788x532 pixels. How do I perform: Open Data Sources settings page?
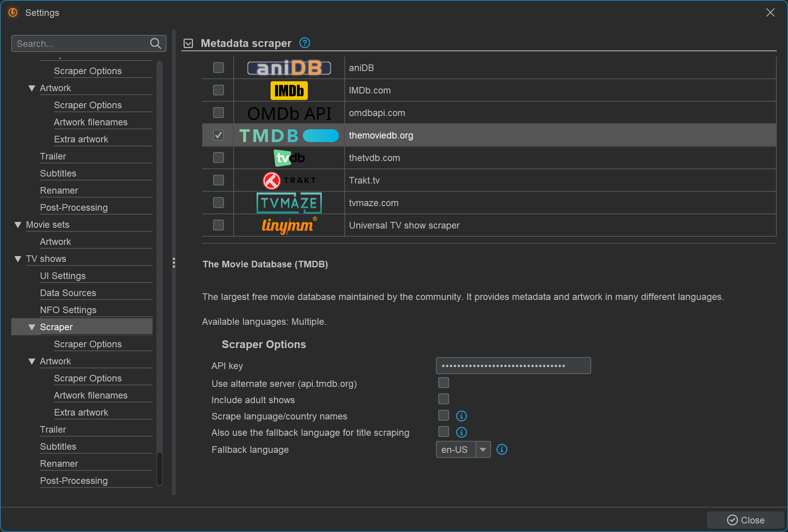[68, 293]
